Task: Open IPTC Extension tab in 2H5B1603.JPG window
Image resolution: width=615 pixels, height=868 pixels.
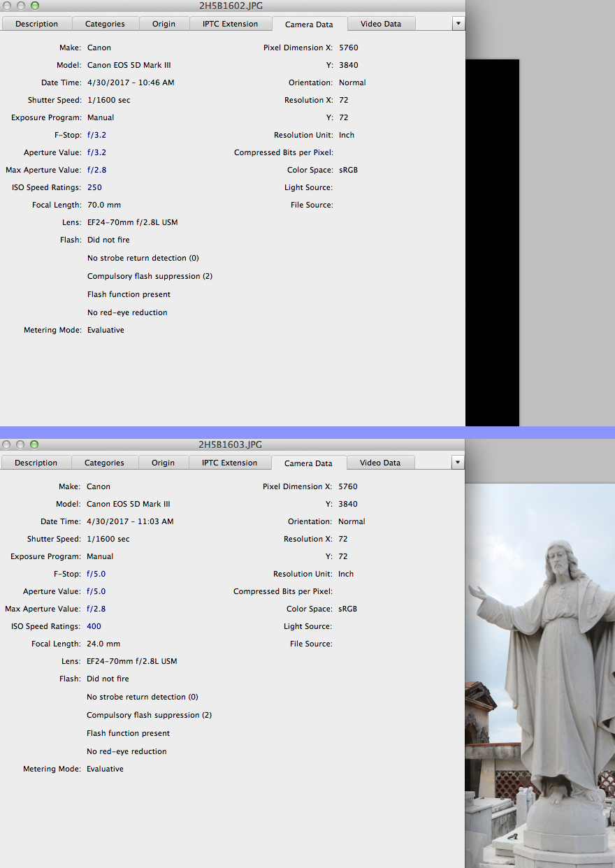Action: click(229, 463)
